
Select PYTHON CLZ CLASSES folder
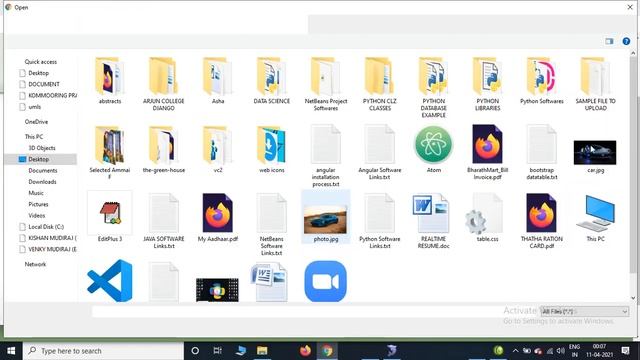(x=380, y=84)
